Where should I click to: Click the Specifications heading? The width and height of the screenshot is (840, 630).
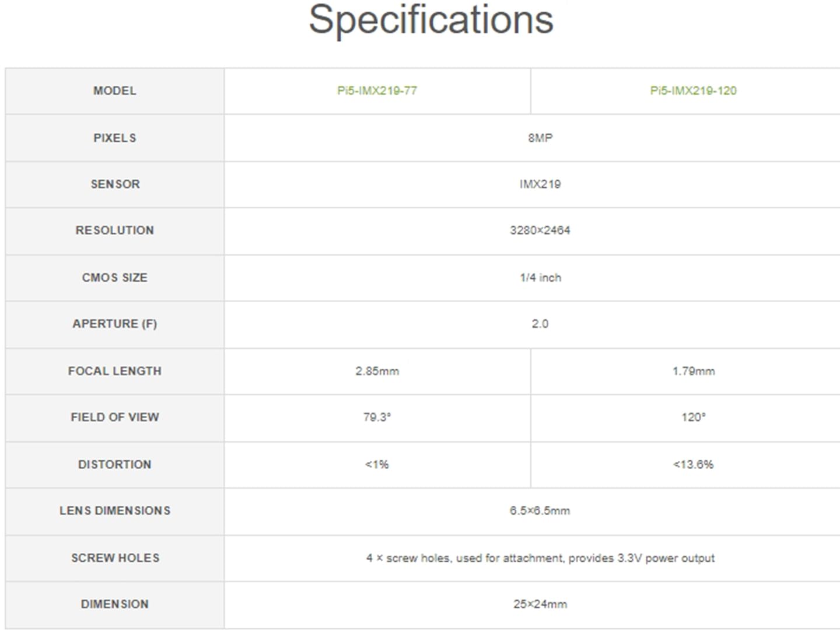[x=430, y=20]
